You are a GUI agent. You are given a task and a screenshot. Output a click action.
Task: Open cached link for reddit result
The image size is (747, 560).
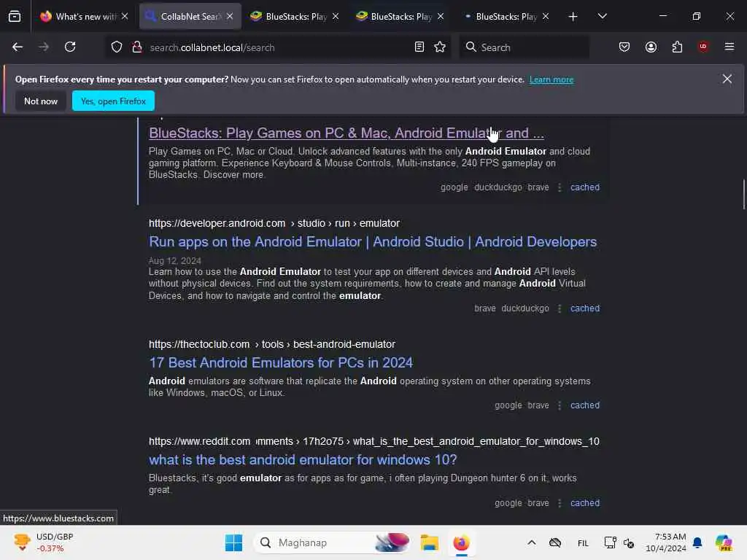pyautogui.click(x=584, y=503)
